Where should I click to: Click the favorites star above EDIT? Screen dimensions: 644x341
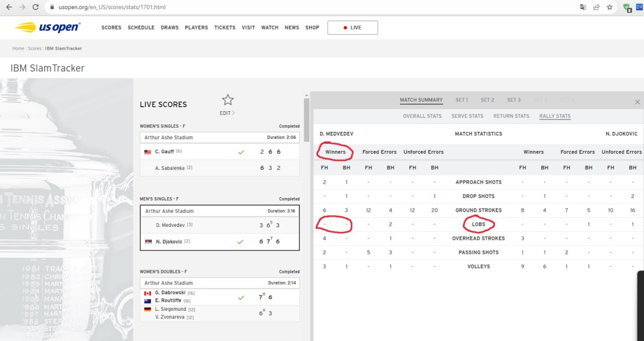point(228,100)
